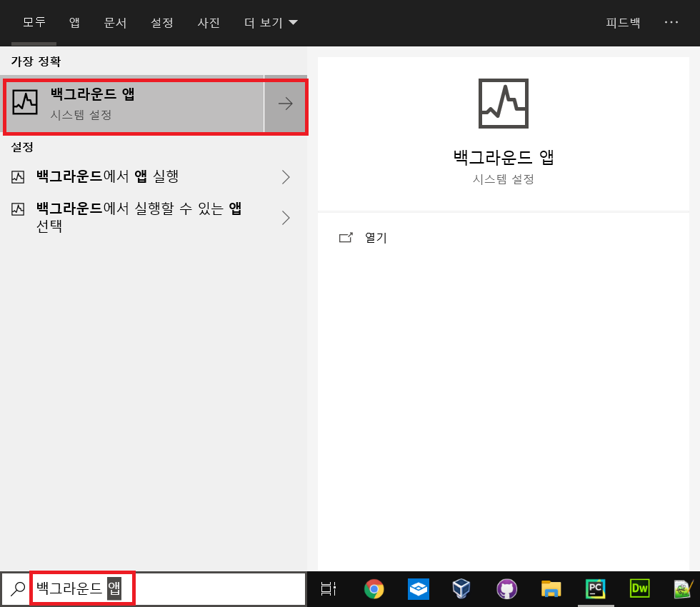Click the 피드백 button
The image size is (700, 607).
click(623, 22)
